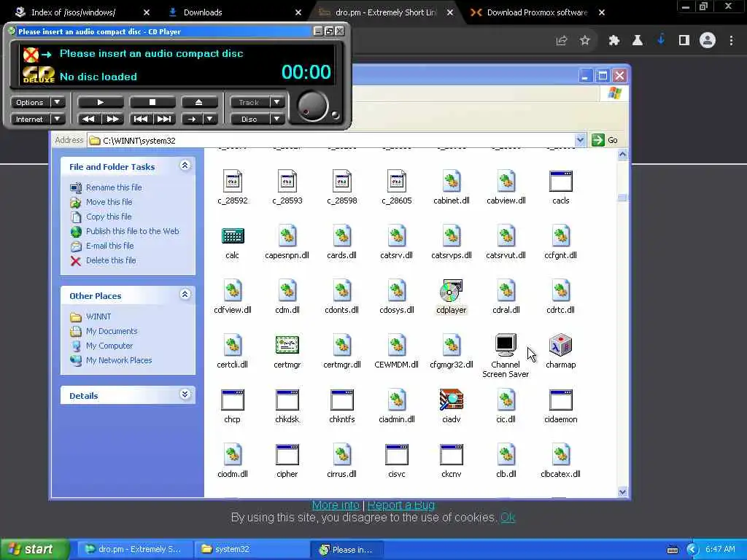Select the clbcatex.dll file icon
Screen dimensions: 747x560
pos(560,455)
